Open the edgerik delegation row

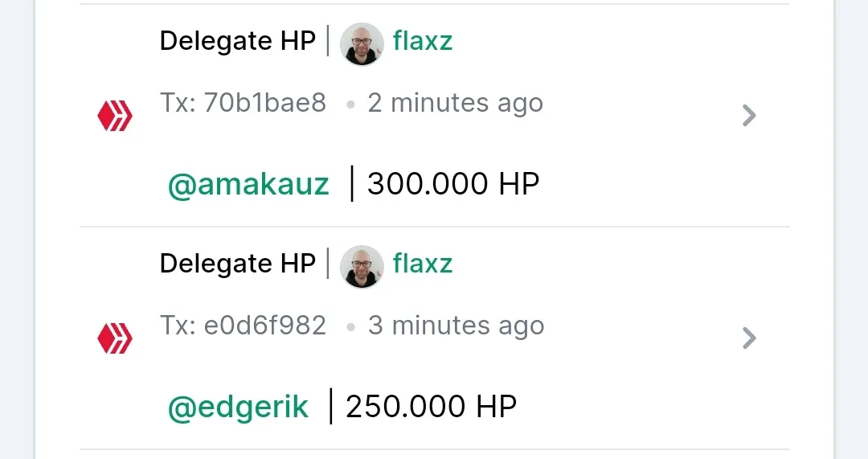coord(434,338)
